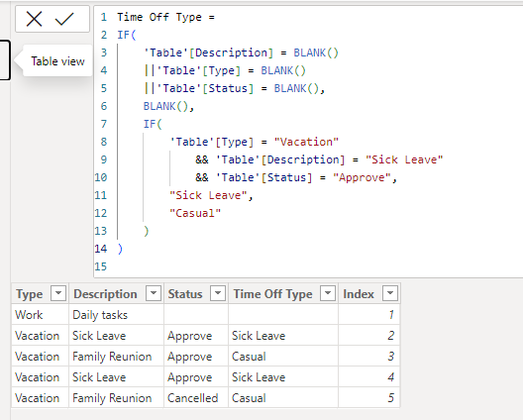Click the index value 1 cell
Viewport: 523px width, 420px height.
[368, 315]
